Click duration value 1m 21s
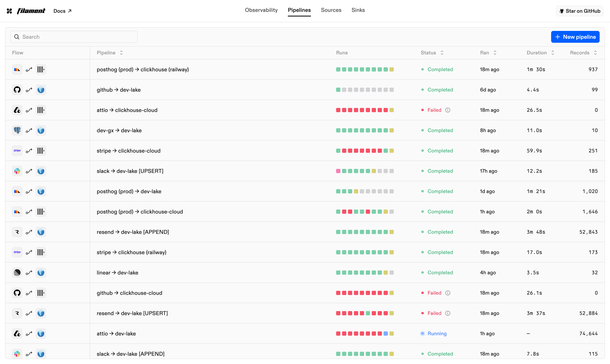Screen dimensions: 610x364 tap(536, 191)
